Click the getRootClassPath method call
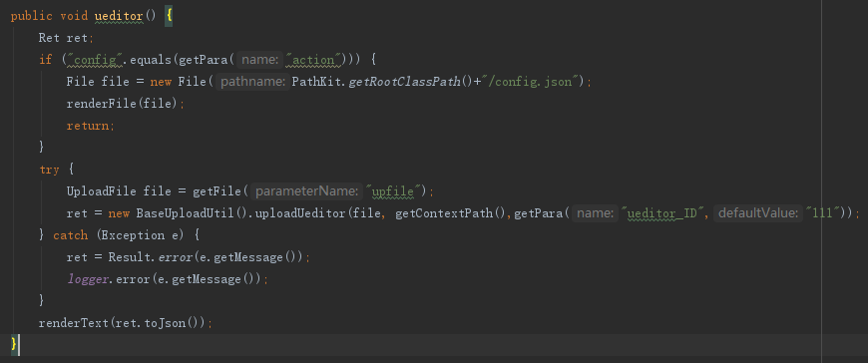Image resolution: width=868 pixels, height=363 pixels. click(x=405, y=82)
